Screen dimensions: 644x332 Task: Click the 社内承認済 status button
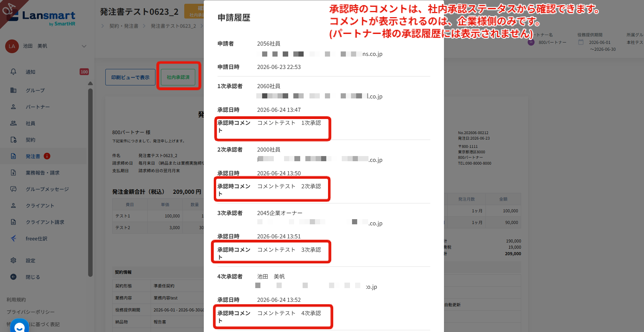(178, 77)
